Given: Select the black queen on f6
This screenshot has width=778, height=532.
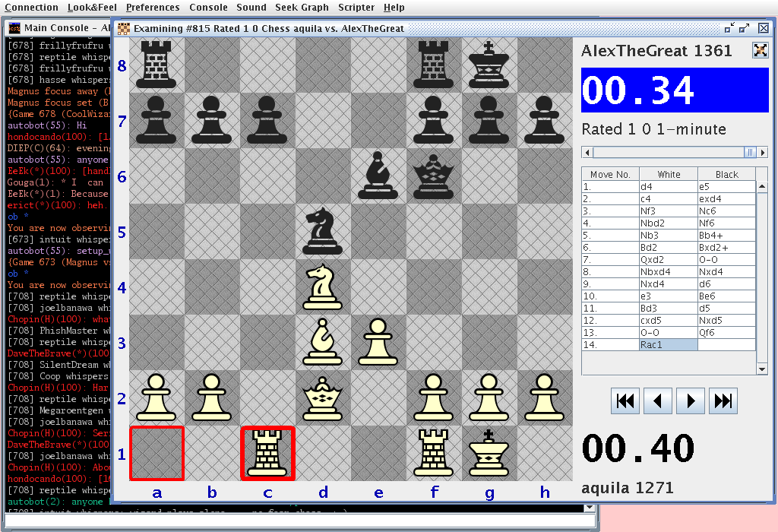Looking at the screenshot, I should 434,176.
